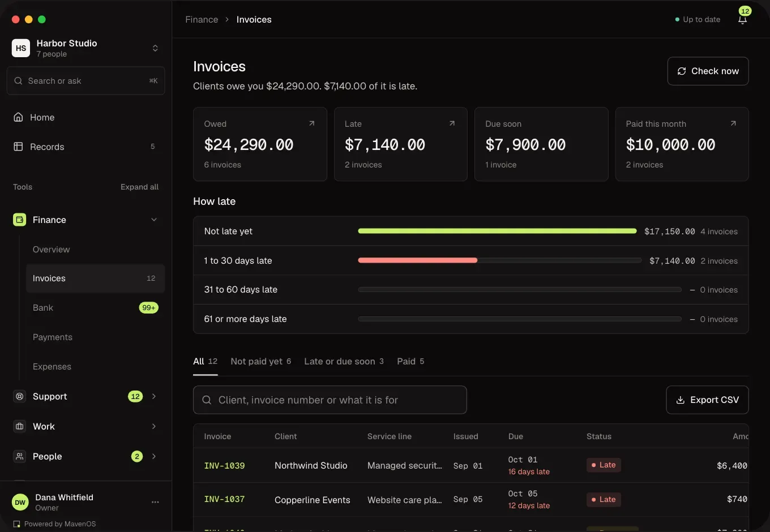The image size is (770, 532).
Task: Click the 1 to 30 days late bar
Action: click(x=499, y=260)
